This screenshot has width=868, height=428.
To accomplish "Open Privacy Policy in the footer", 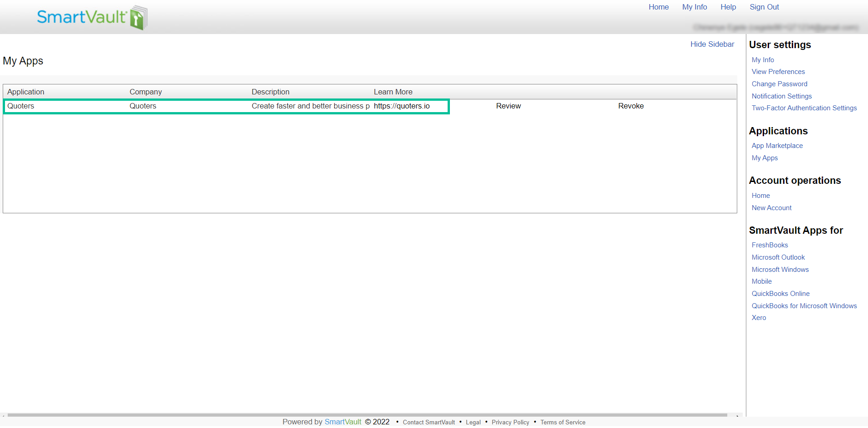I will click(510, 422).
